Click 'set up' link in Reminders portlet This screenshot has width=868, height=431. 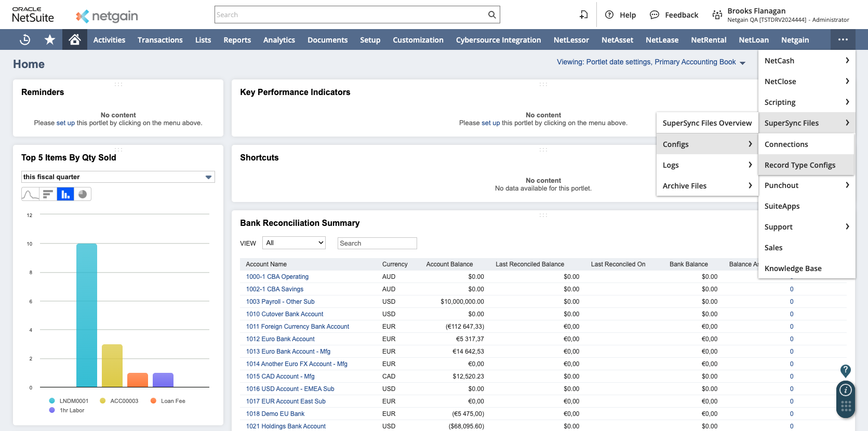tap(65, 123)
